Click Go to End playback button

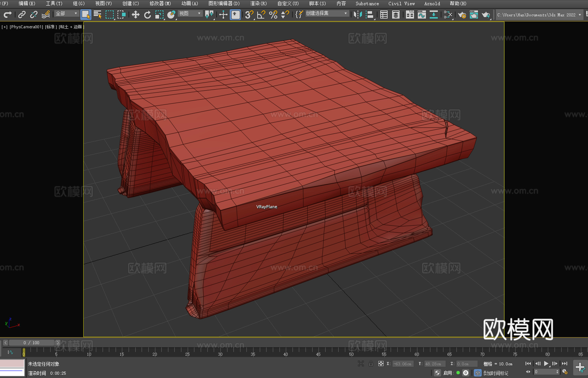click(565, 364)
